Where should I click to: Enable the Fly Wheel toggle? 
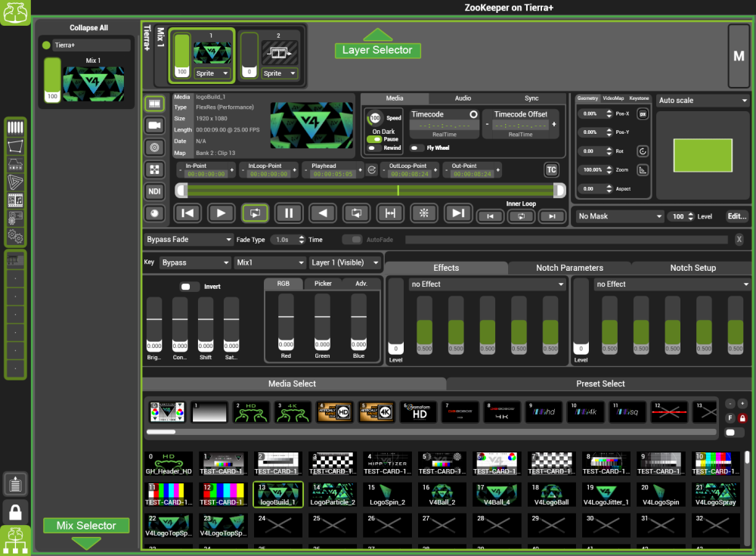(x=417, y=148)
